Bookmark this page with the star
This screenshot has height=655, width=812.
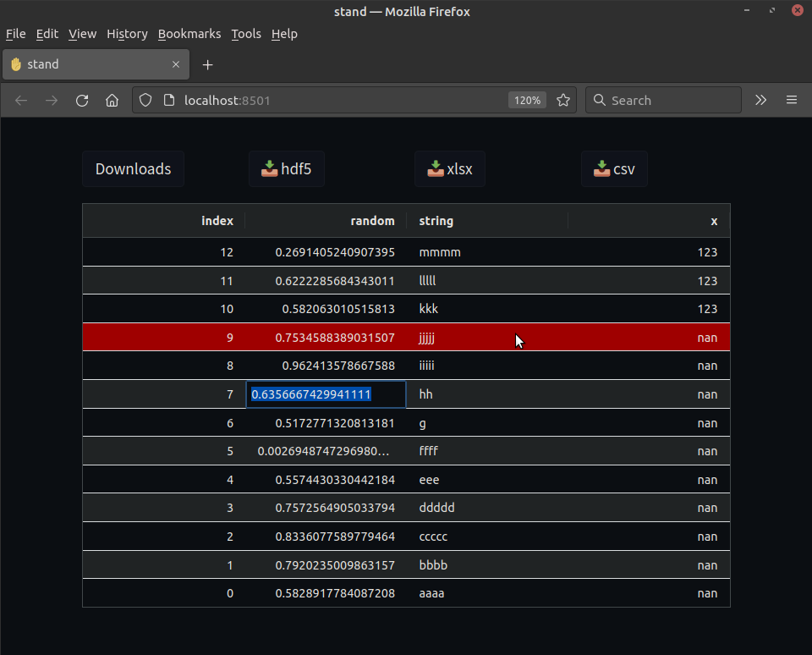(x=563, y=100)
